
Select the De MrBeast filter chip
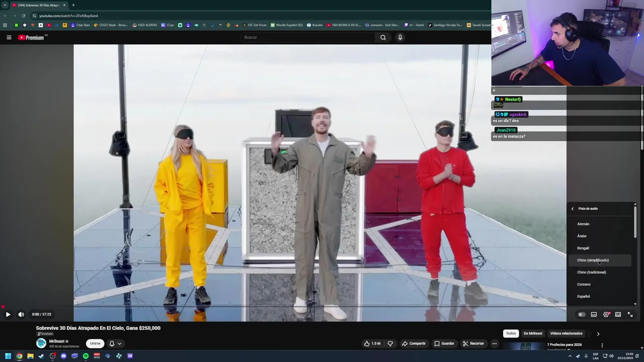[533, 333]
